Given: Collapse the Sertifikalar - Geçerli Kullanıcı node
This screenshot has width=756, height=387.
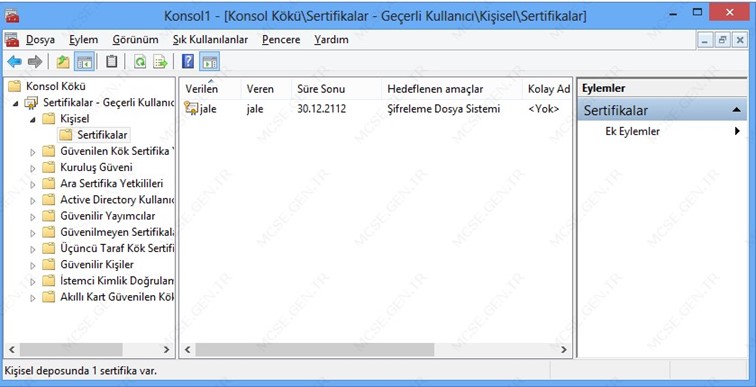Looking at the screenshot, I should click(x=16, y=103).
